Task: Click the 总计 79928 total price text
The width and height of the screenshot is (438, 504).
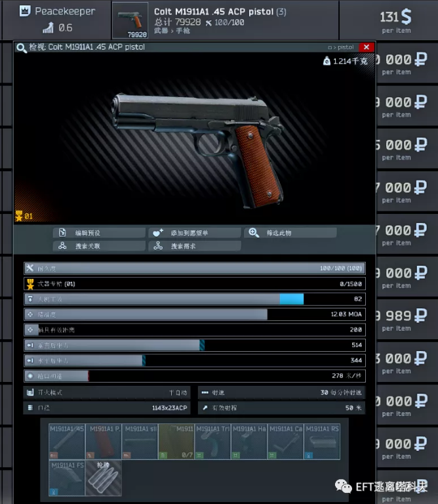Action: (177, 22)
